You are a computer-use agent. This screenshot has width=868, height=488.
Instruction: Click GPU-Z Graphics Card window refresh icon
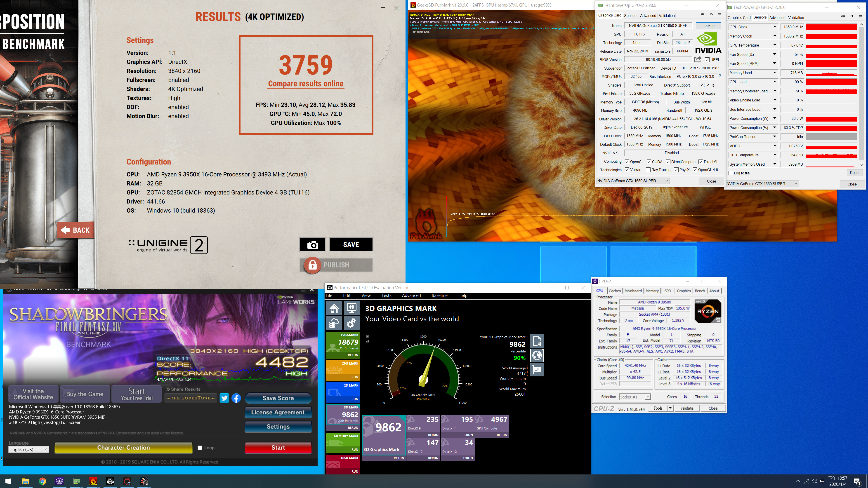711,14
